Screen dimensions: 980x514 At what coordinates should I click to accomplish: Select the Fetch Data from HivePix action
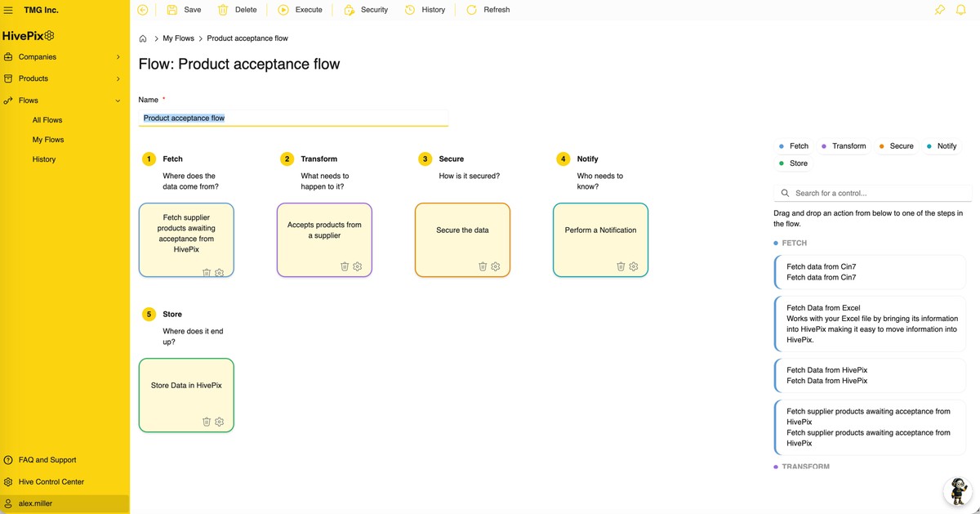point(870,375)
